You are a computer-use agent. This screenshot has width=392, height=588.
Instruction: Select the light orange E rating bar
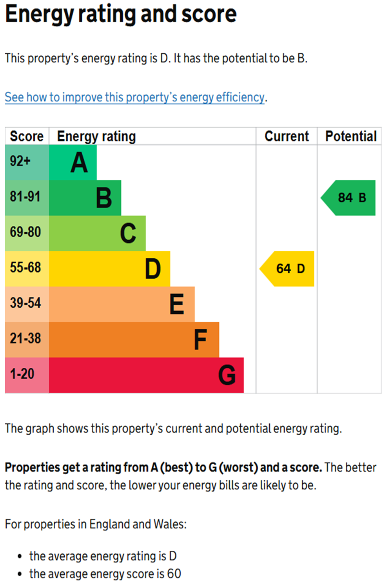[122, 305]
